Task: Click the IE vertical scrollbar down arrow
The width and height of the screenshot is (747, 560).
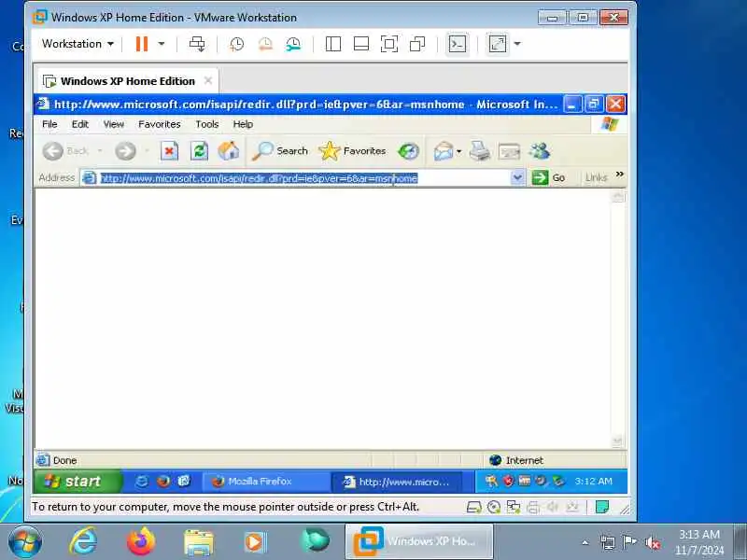Action: [x=617, y=441]
